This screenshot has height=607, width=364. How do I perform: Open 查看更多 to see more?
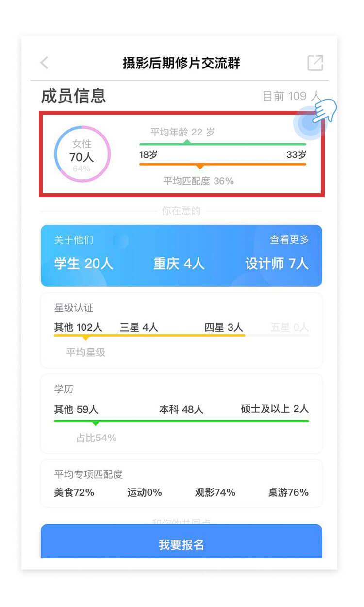289,240
